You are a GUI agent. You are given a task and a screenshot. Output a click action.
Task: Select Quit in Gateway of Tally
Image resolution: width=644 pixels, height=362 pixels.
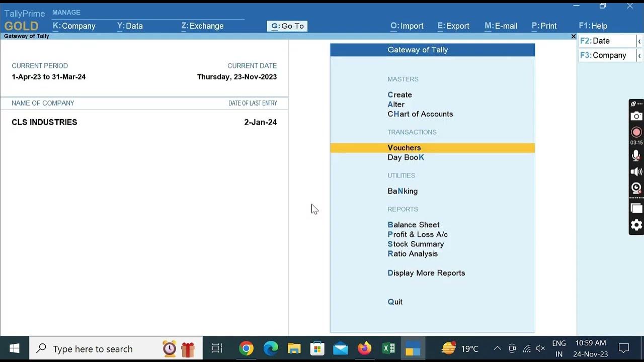pos(395,302)
